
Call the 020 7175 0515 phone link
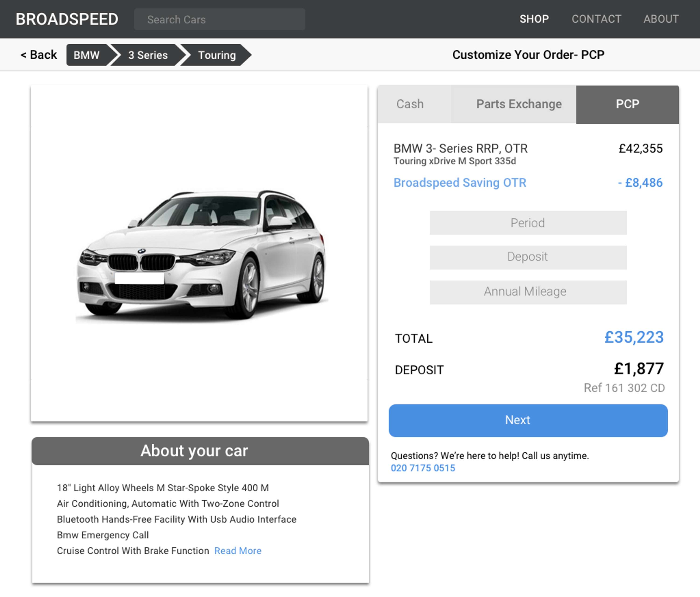pyautogui.click(x=423, y=468)
